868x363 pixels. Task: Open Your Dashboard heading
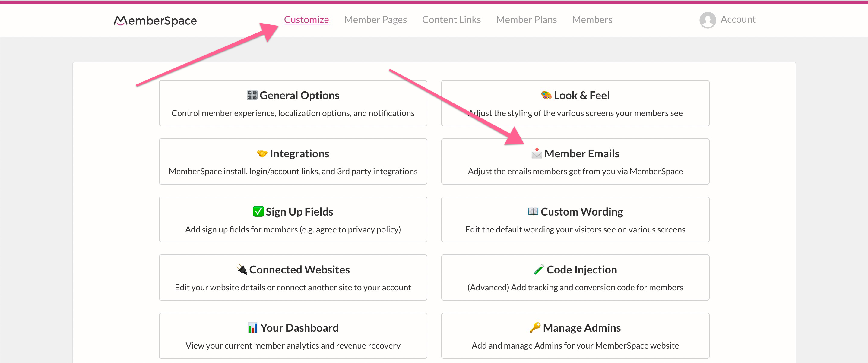click(299, 328)
